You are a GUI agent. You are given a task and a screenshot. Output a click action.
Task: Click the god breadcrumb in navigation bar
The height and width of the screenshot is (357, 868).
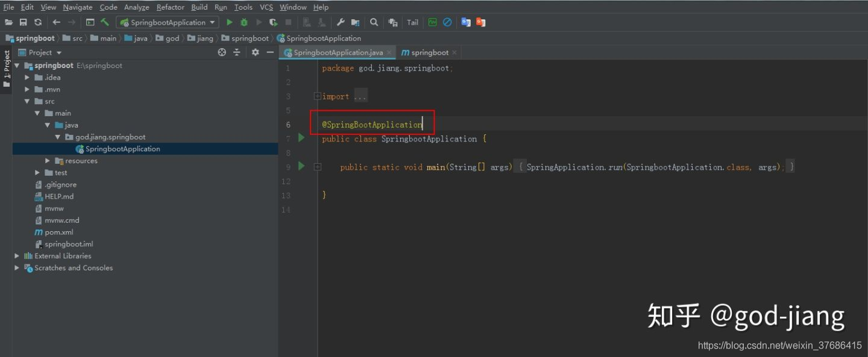click(172, 38)
